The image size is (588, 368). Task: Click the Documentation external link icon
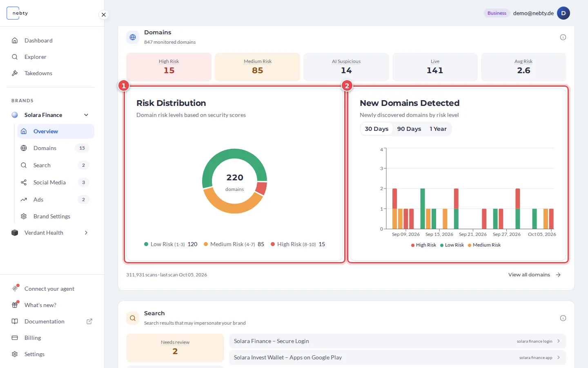(89, 321)
